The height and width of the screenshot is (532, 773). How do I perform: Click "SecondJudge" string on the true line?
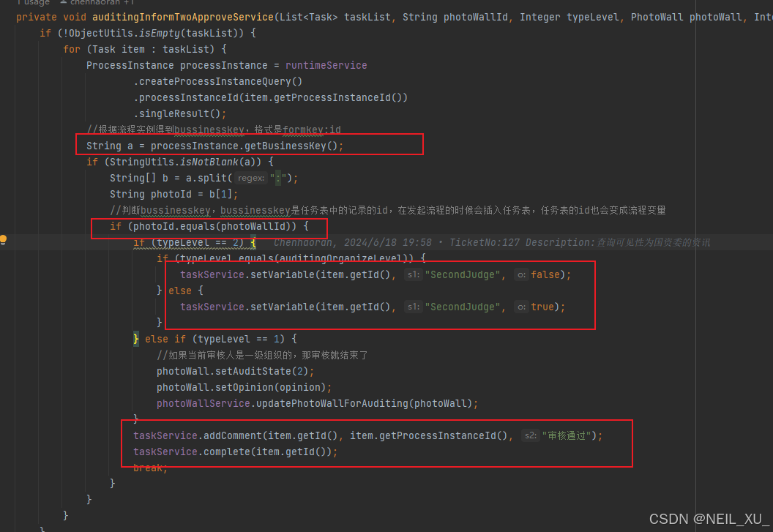tap(463, 307)
